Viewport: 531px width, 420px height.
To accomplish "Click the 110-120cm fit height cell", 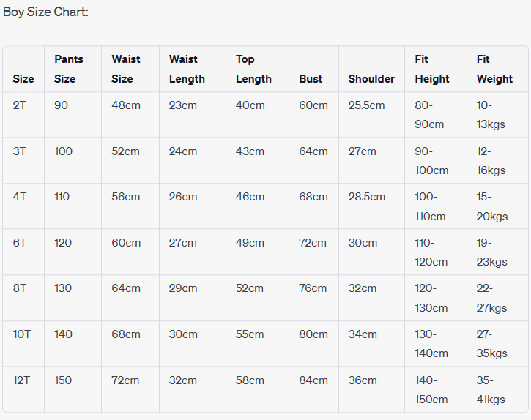I will 431,252.
